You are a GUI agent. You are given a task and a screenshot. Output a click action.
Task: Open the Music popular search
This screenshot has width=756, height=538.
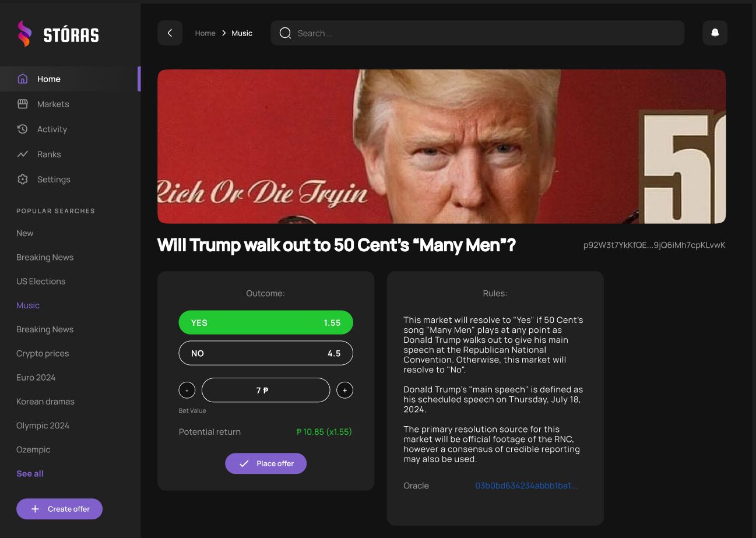tap(28, 305)
